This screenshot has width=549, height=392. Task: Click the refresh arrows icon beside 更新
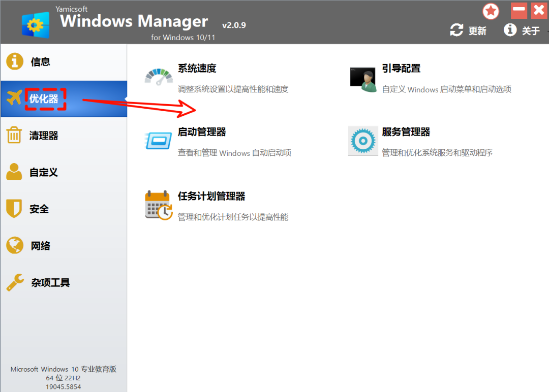tap(456, 30)
